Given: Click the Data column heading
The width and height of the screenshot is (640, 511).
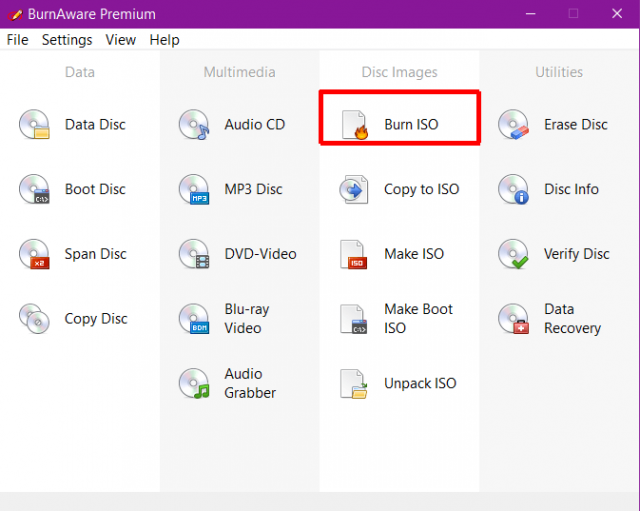Looking at the screenshot, I should pos(80,72).
